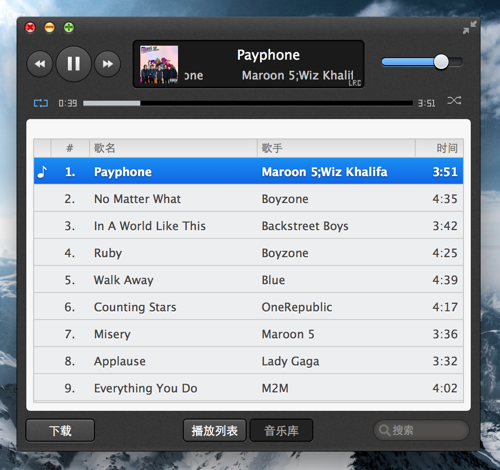Switch to the 播放列表 playlist tab
Image resolution: width=500 pixels, height=470 pixels.
point(215,431)
